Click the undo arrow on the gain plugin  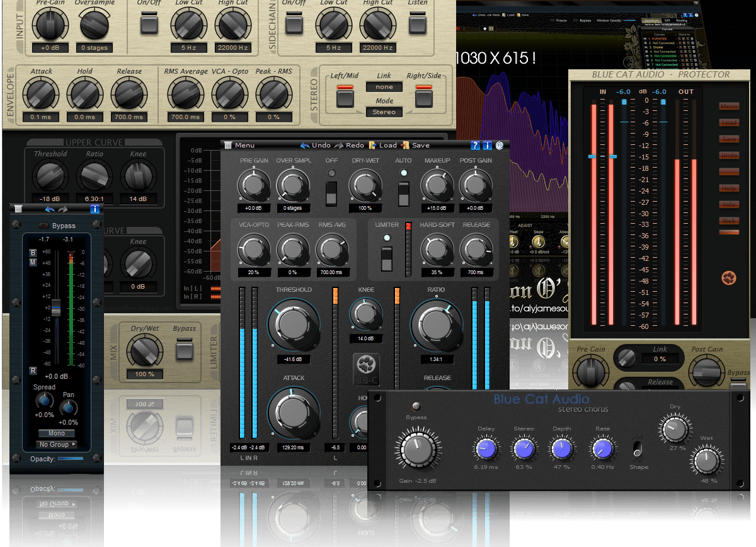(50, 209)
